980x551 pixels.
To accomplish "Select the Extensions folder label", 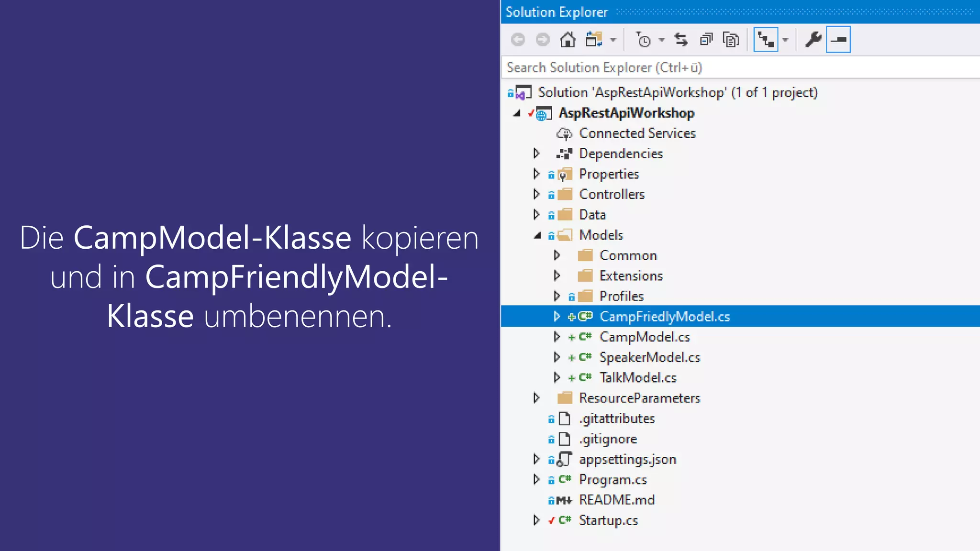I will pos(631,276).
